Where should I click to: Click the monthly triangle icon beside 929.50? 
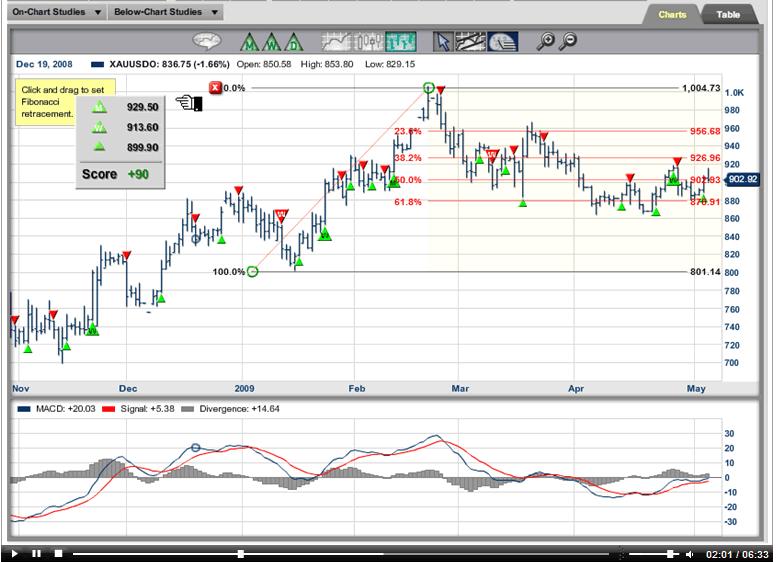pos(100,107)
